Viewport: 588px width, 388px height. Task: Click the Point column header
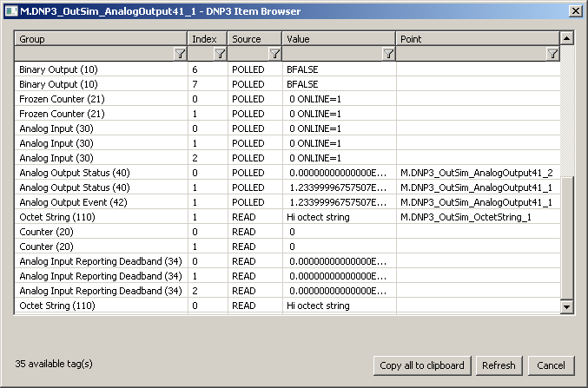476,39
